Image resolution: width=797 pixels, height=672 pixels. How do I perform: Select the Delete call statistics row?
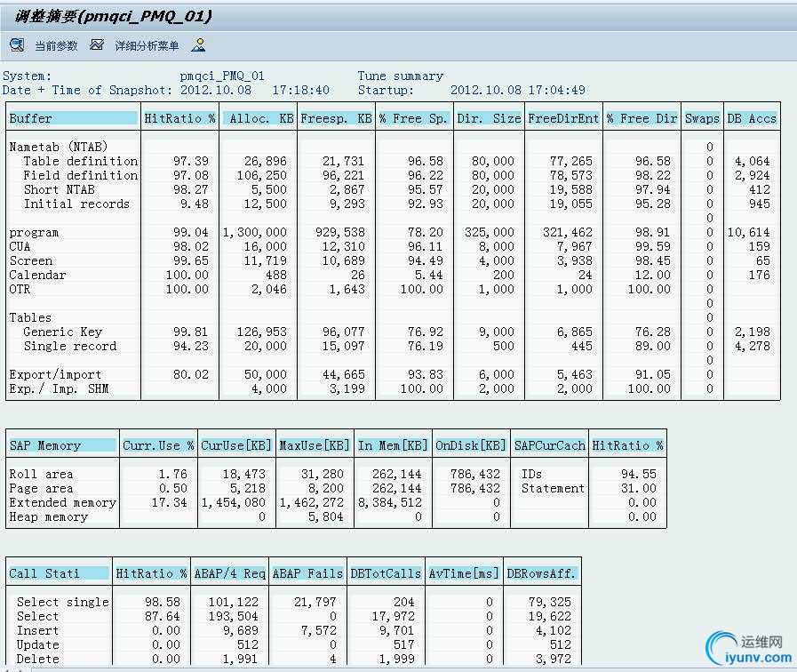coord(293,660)
